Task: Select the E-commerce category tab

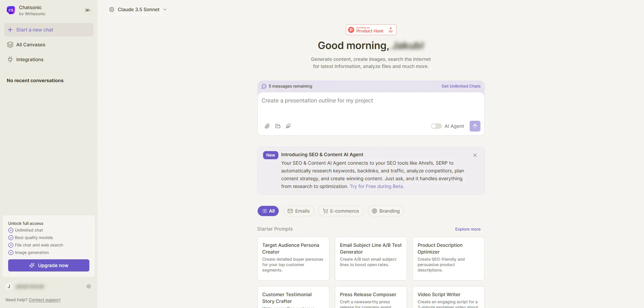Action: [341, 211]
